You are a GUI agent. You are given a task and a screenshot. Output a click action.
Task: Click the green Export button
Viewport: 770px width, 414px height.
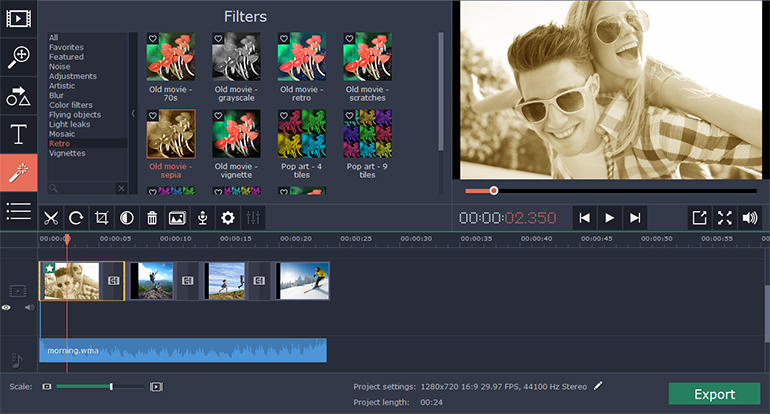(x=715, y=394)
